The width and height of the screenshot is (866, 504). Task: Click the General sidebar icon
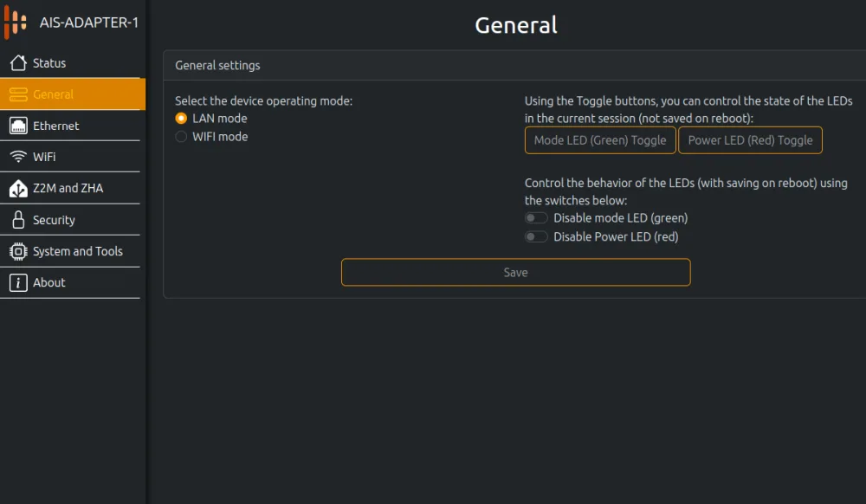coord(18,94)
